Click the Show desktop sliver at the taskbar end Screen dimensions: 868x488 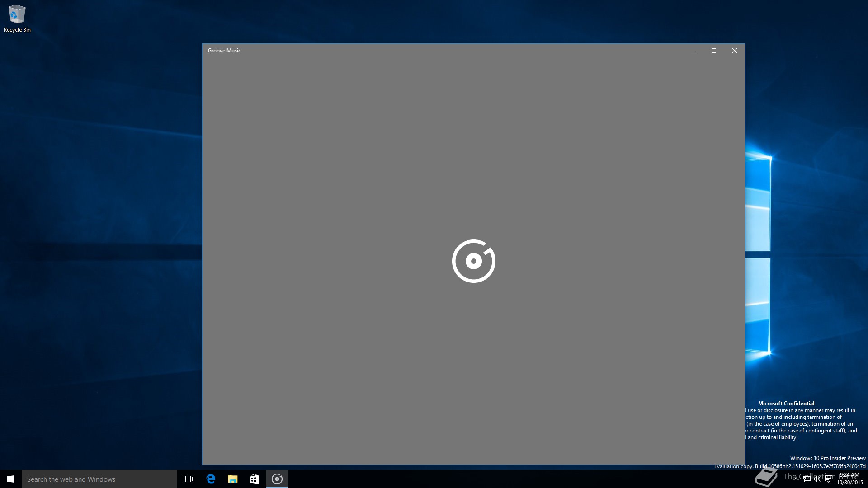pyautogui.click(x=867, y=479)
